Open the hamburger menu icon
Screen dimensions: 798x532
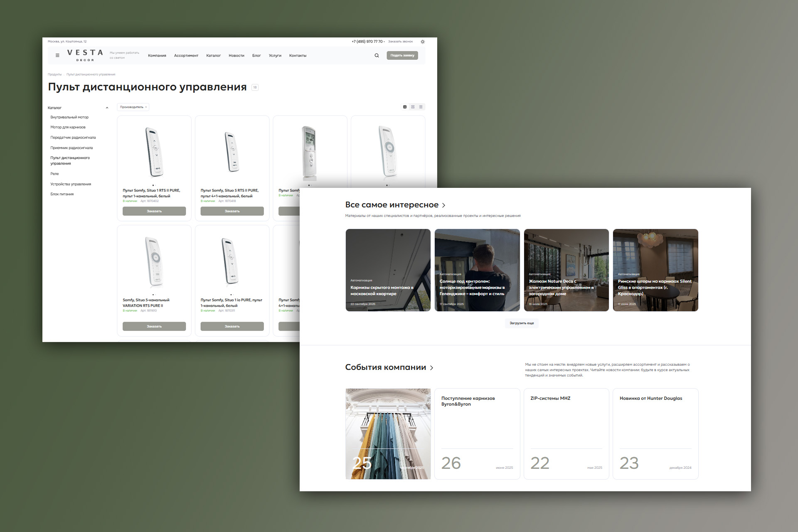pos(57,55)
